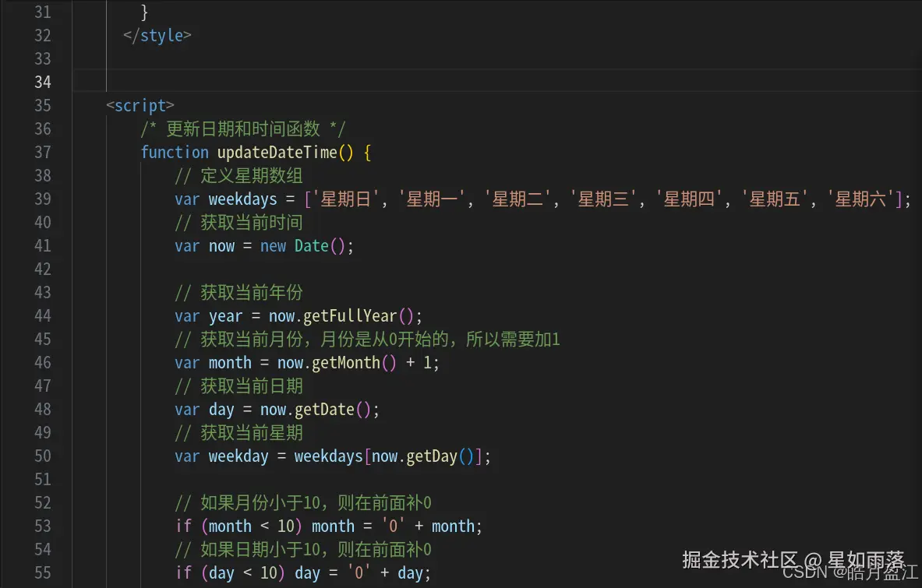Click the '(month < 10)' condition on line 53
This screenshot has height=588, width=922.
tap(252, 526)
